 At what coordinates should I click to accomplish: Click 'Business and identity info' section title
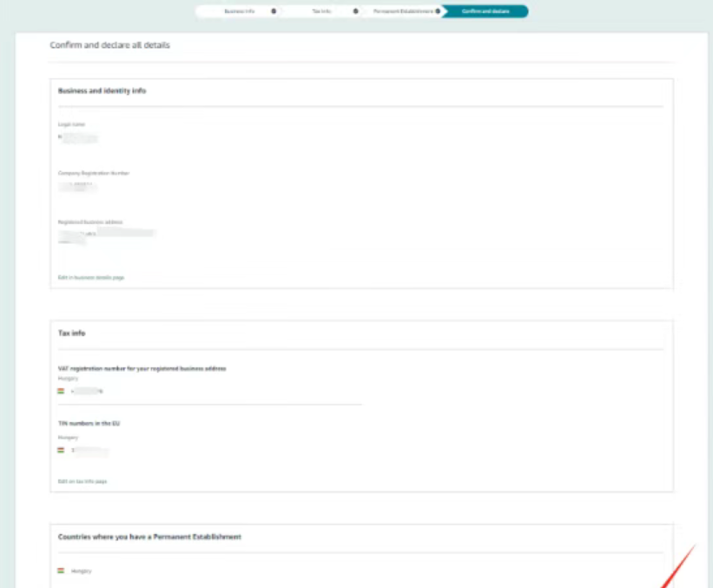click(102, 91)
